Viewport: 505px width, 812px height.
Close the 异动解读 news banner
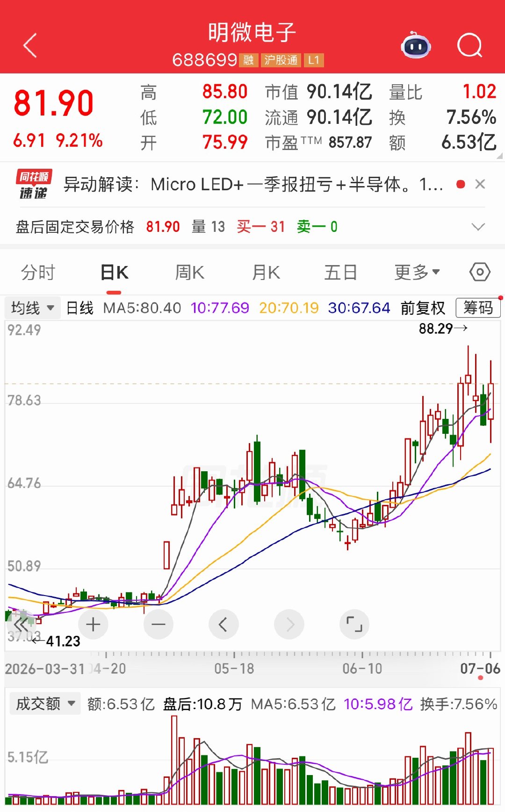(480, 184)
